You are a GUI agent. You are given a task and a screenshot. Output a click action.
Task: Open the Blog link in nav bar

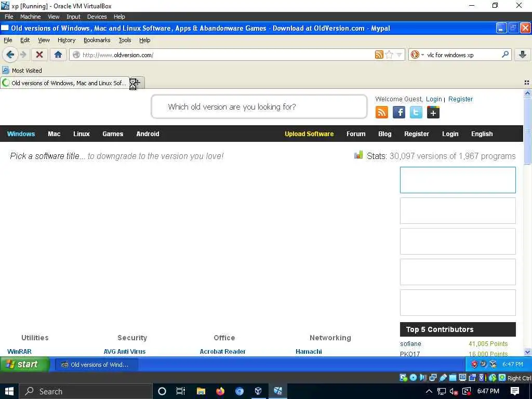click(385, 134)
